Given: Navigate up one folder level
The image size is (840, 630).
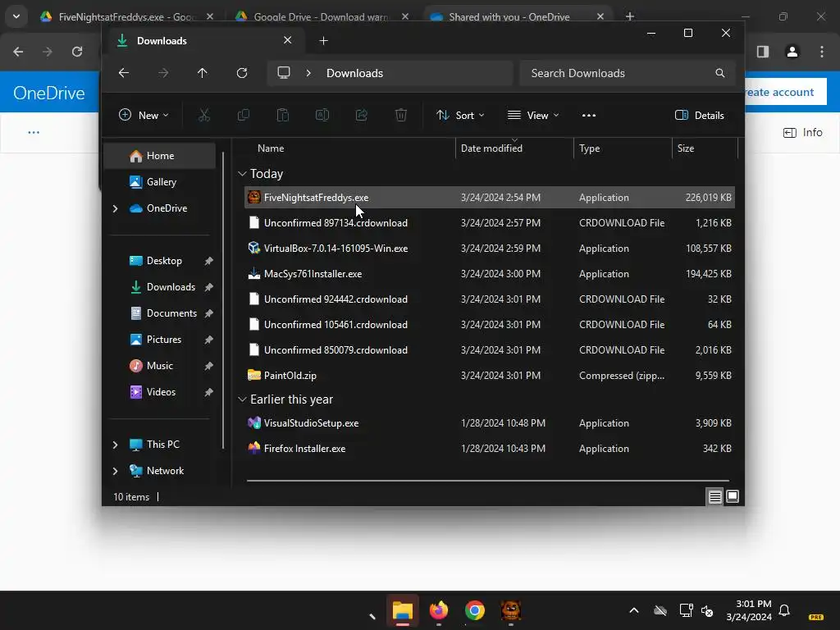Looking at the screenshot, I should click(x=203, y=73).
